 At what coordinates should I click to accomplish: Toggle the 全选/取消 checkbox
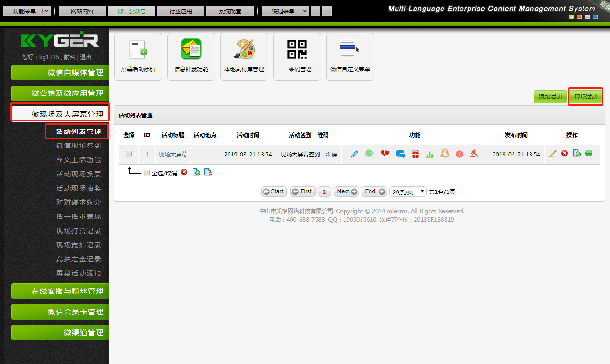[147, 173]
